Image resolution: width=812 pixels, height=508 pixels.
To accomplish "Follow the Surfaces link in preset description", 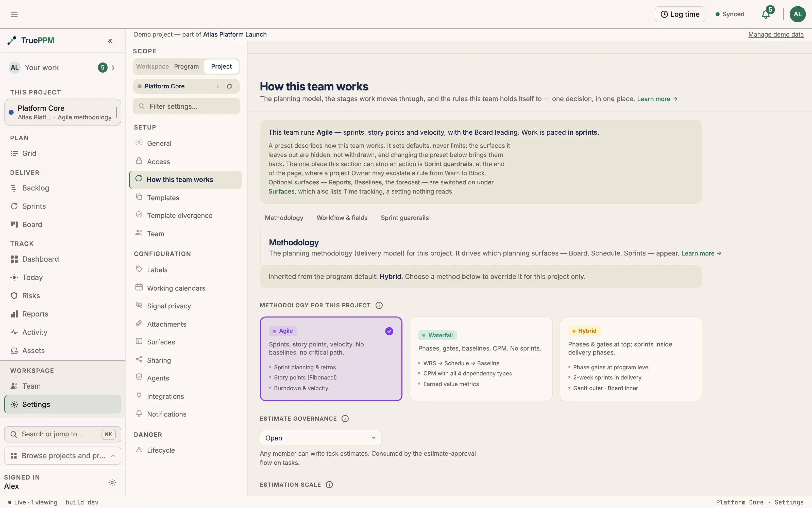I will coord(281,192).
